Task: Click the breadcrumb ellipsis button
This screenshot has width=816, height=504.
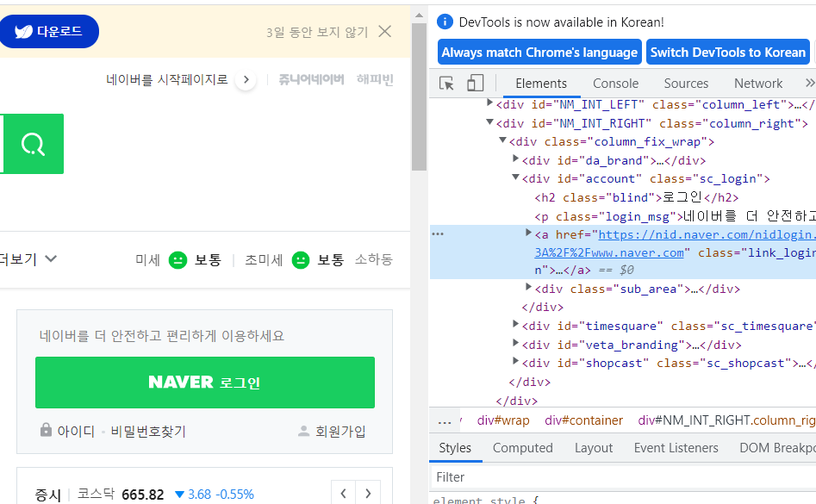Action: point(445,420)
